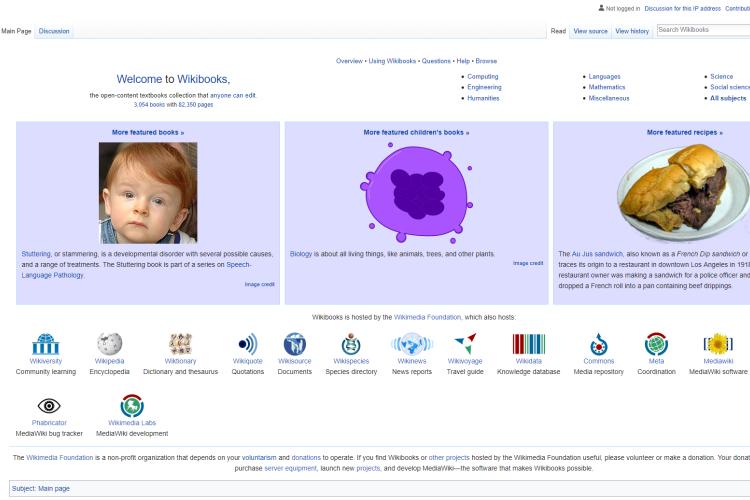This screenshot has width=750, height=500.
Task: Click the Wikispecies icon
Action: click(351, 344)
